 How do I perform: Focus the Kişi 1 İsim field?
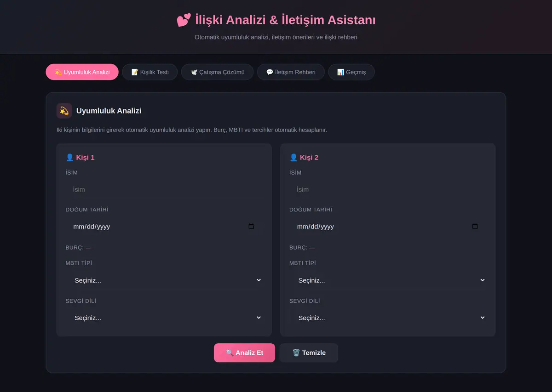[164, 189]
